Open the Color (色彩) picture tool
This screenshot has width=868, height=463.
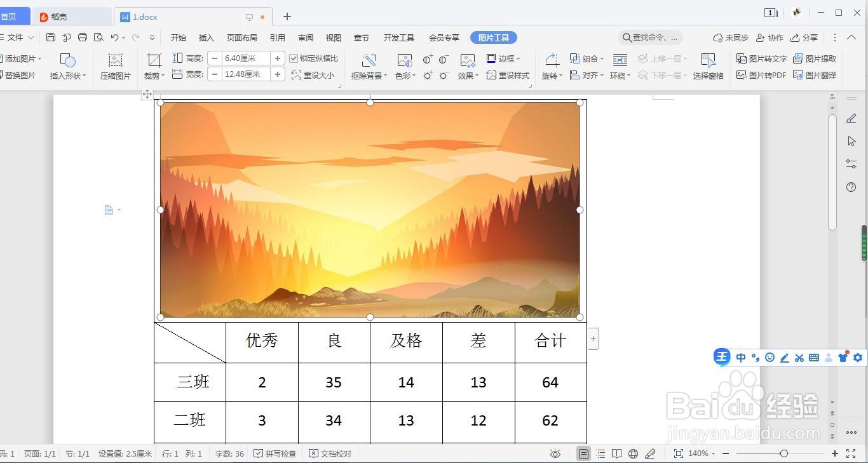click(405, 60)
